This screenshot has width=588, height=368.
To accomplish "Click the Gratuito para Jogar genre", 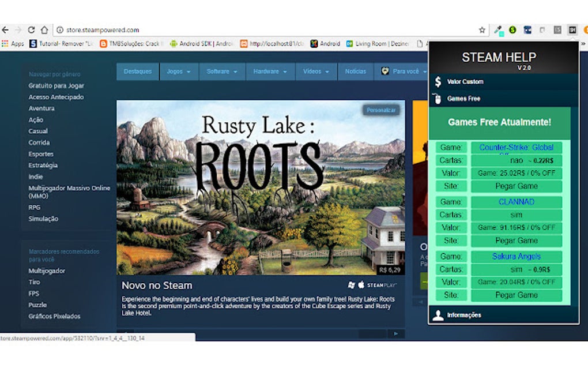I will tap(56, 85).
